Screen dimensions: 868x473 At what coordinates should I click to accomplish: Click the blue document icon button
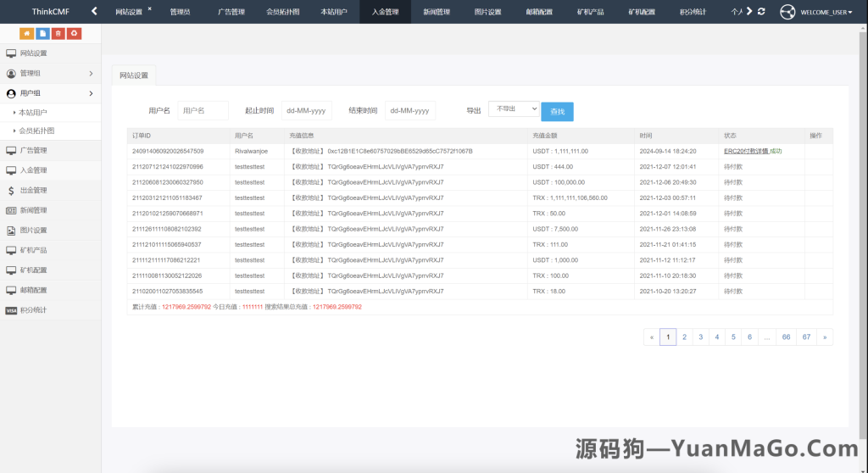pos(42,34)
